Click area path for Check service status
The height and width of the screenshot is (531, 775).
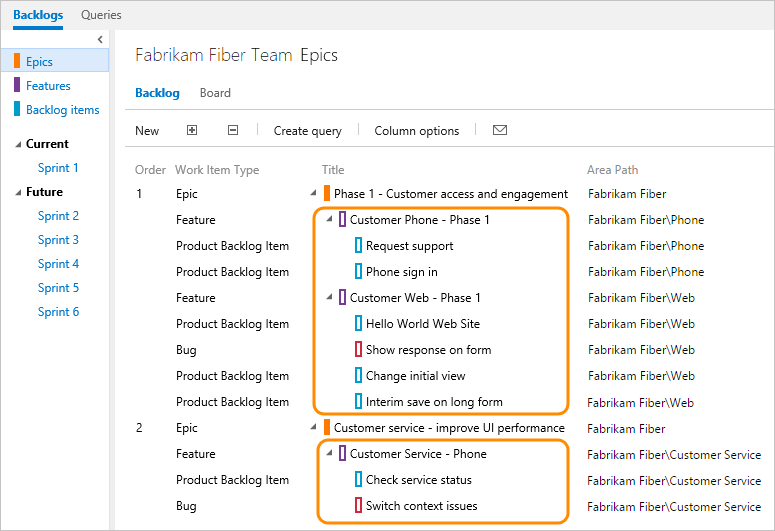674,481
